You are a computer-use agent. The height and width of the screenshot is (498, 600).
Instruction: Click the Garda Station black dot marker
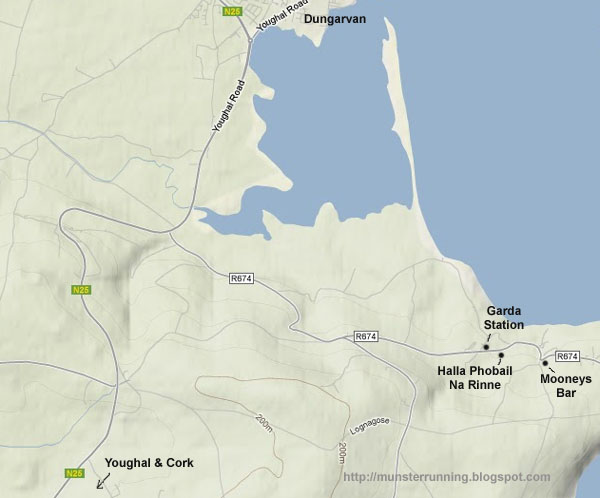[x=486, y=347]
